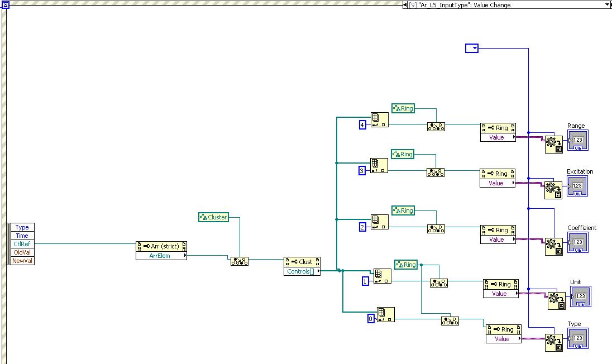Click the Value property in Type row
Viewport: 612px width, 364px height.
[x=504, y=339]
